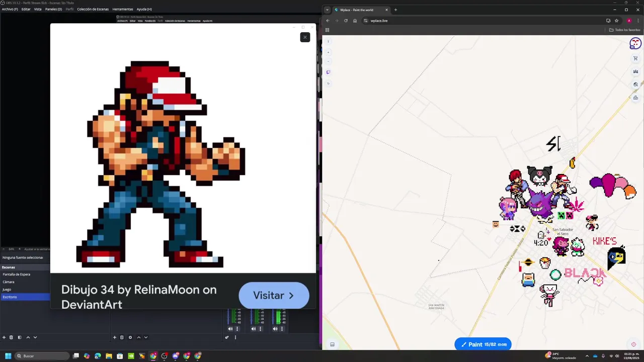This screenshot has height=362, width=644.
Task: Remove selected source with trash icon
Action: 122,337
